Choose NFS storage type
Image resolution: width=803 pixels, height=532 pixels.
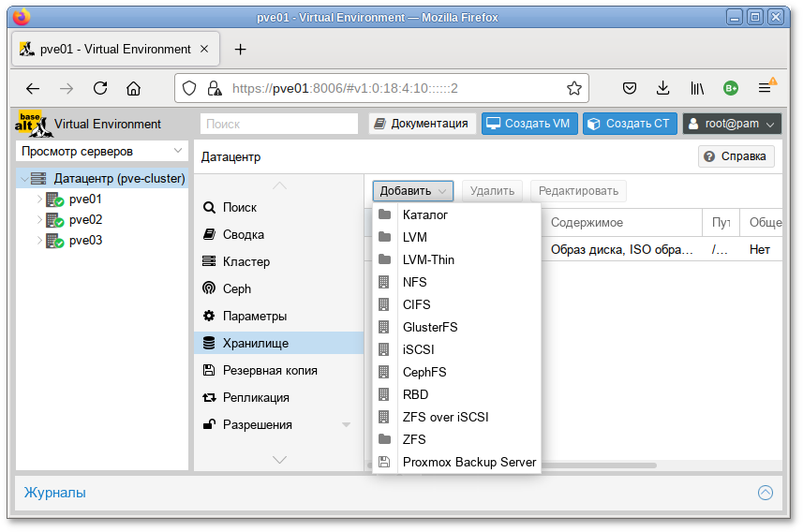[x=457, y=282]
